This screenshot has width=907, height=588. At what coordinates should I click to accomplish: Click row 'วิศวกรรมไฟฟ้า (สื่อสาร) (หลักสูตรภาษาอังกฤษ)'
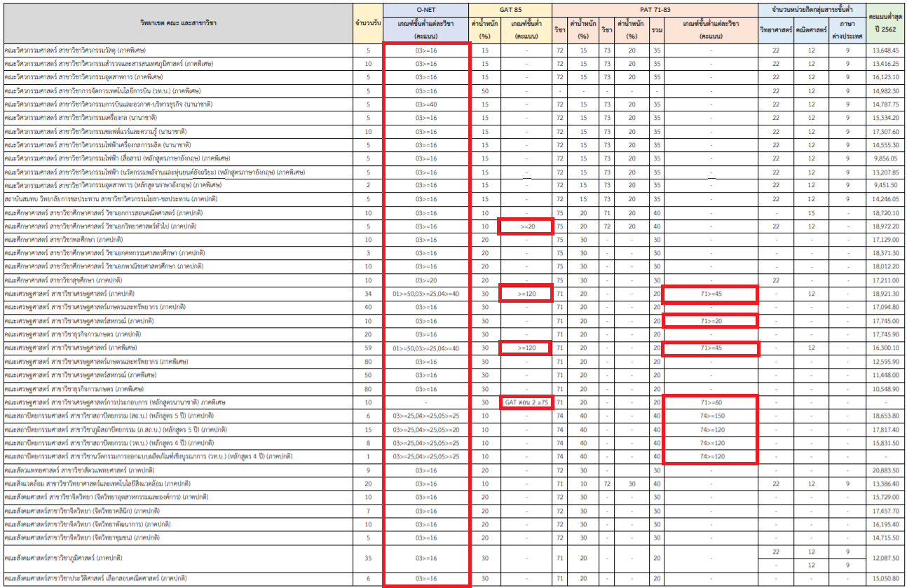(453, 158)
